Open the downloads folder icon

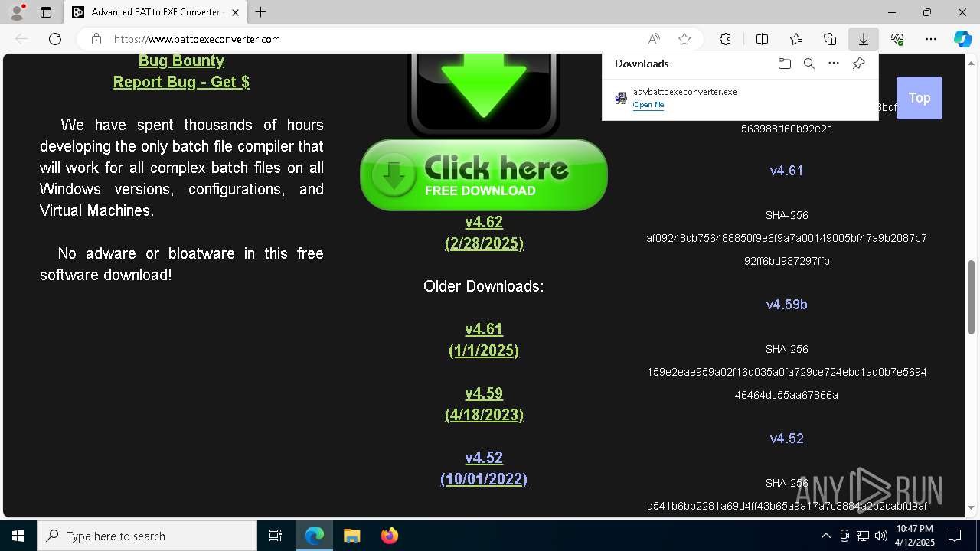pos(785,64)
